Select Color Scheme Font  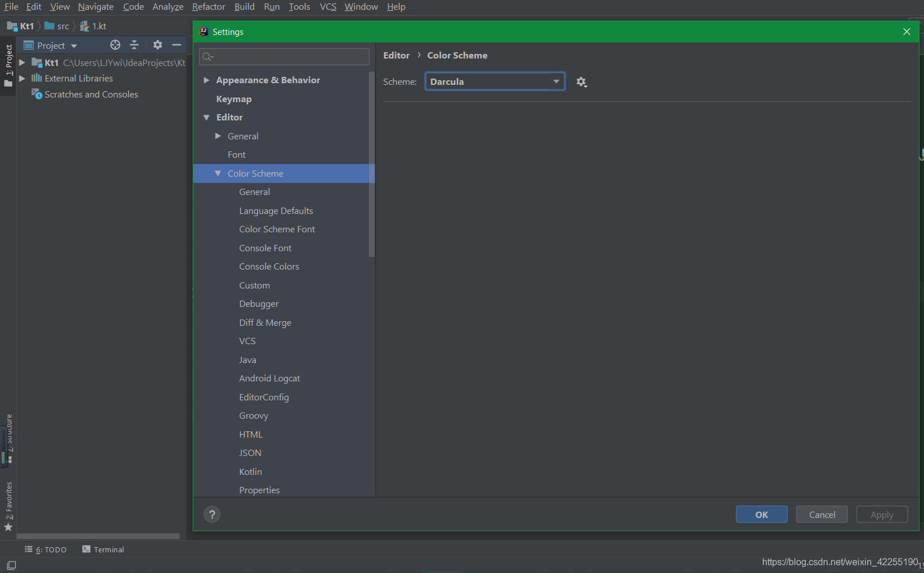(x=277, y=229)
